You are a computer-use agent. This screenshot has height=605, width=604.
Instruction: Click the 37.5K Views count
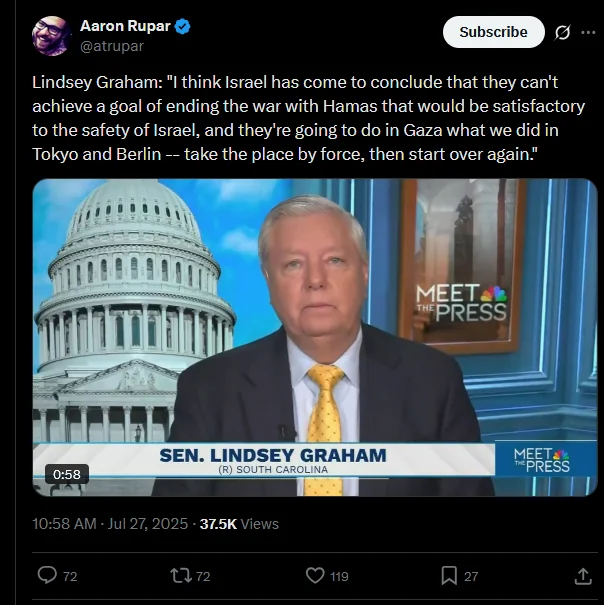[239, 524]
